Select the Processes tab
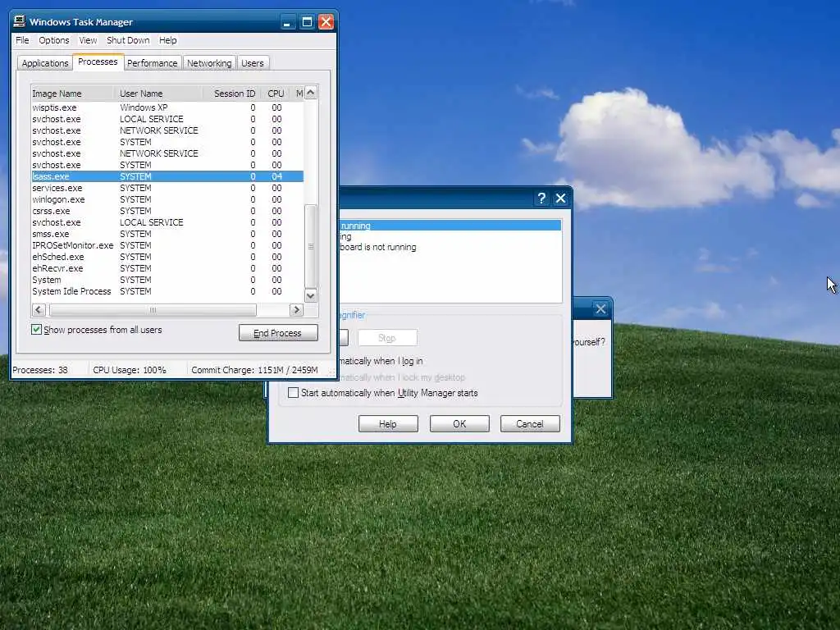The image size is (840, 630). pos(98,62)
